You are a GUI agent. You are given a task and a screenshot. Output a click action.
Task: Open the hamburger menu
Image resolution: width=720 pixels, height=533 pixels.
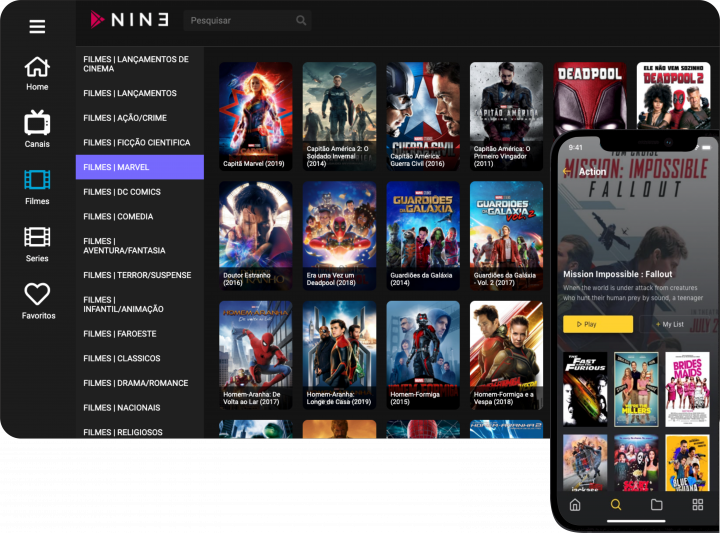click(x=37, y=27)
